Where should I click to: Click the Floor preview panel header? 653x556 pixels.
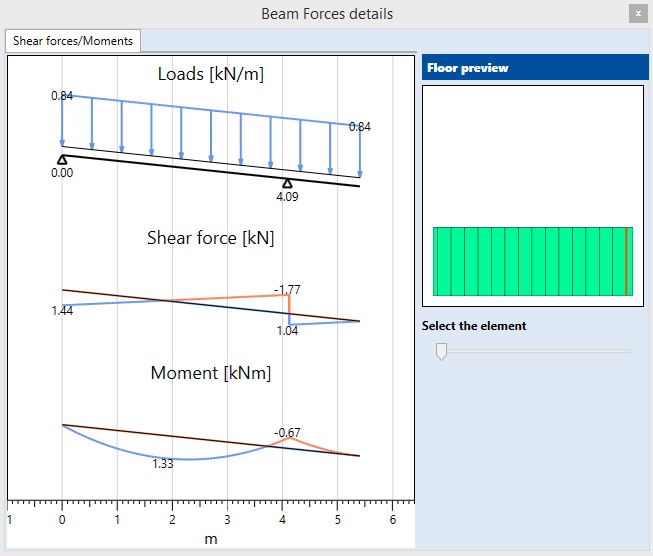coord(535,67)
